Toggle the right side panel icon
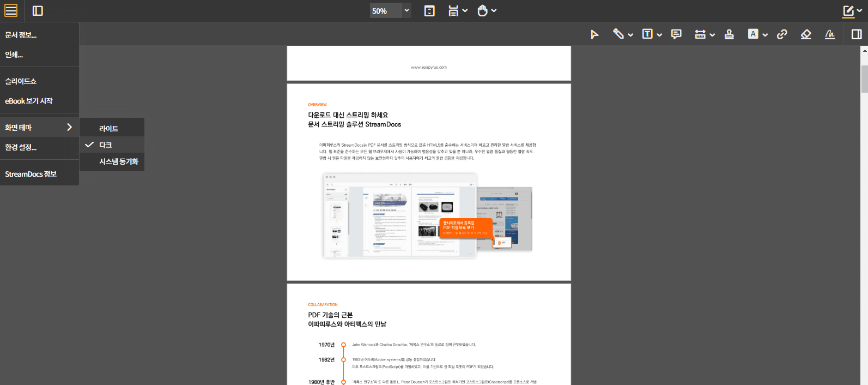The width and height of the screenshot is (868, 385). click(857, 34)
